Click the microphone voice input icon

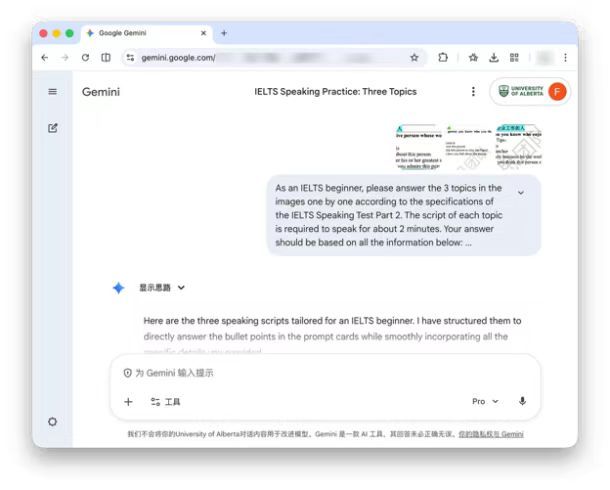(522, 401)
